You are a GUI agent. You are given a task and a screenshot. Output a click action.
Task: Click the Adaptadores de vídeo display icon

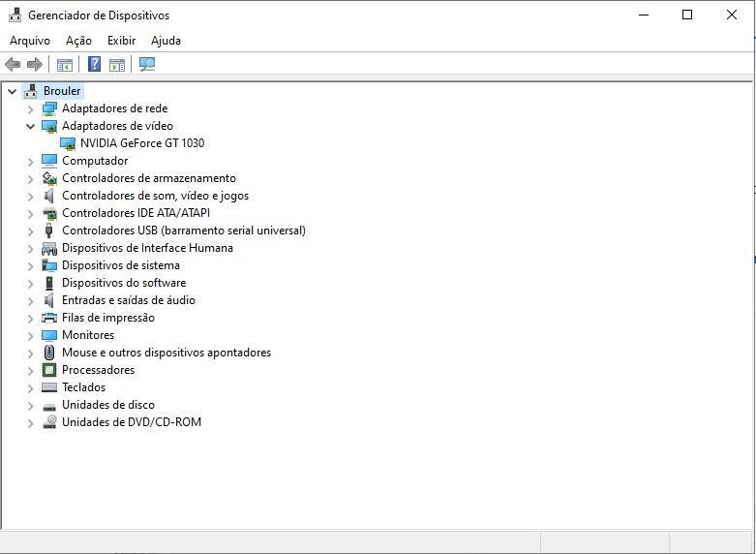(x=49, y=126)
